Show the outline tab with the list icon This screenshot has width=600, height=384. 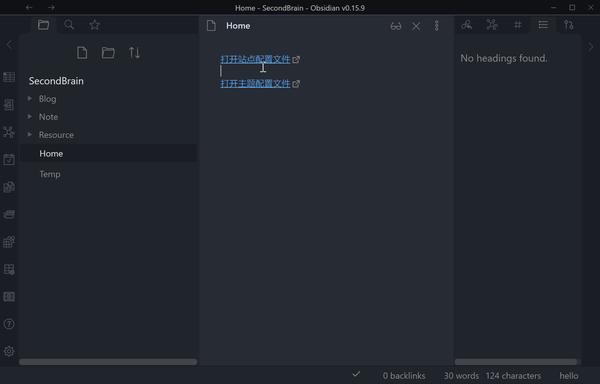coord(543,25)
